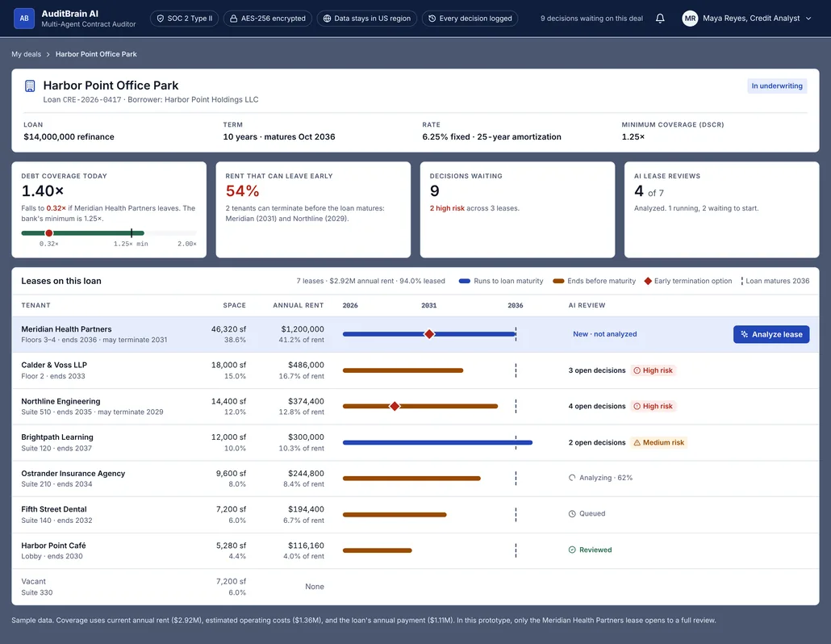This screenshot has height=644, width=831.
Task: Select the Meridian Health Partners tenant name
Action: coord(66,329)
